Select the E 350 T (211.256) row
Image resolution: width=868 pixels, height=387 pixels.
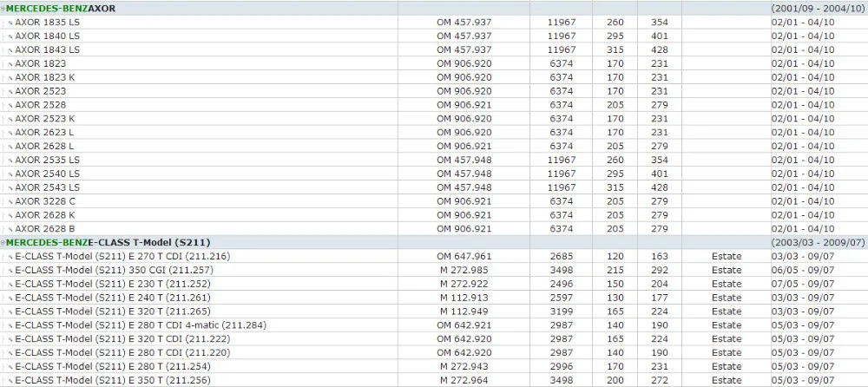point(434,380)
